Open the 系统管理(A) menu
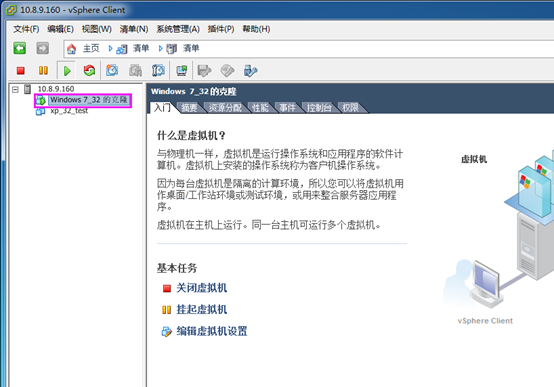This screenshot has width=554, height=387. coord(178,29)
